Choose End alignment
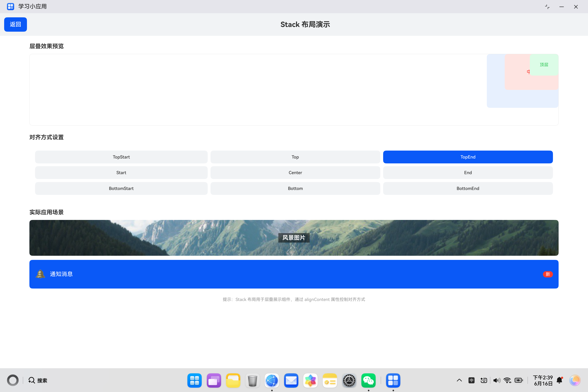Screen dimensions: 588x392 468,173
